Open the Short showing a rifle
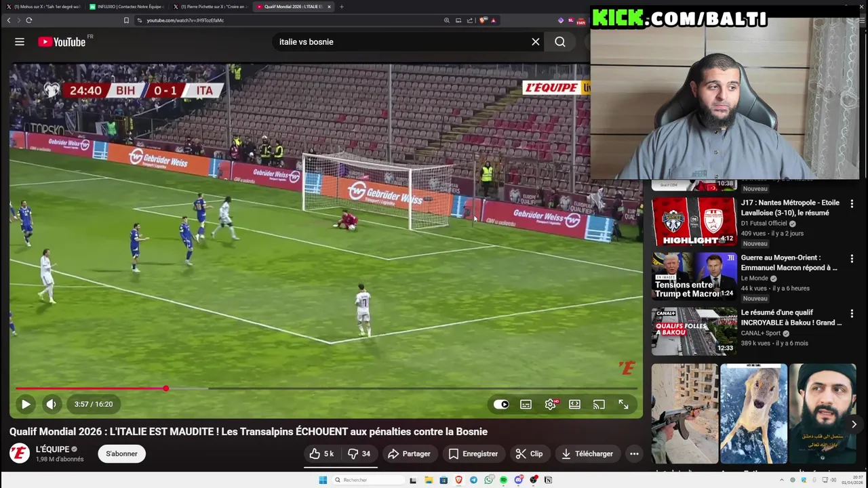The image size is (868, 488). [x=684, y=413]
